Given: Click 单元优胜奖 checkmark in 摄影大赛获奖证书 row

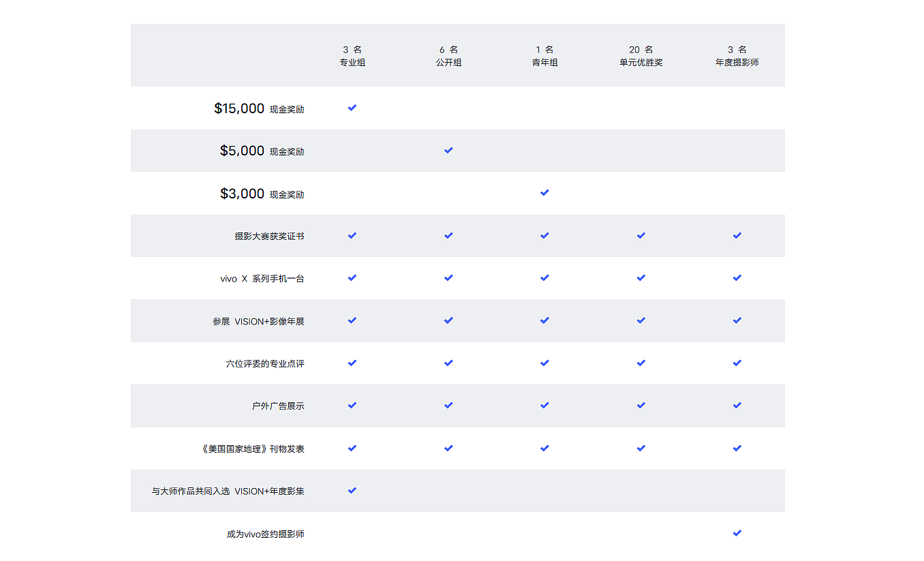Looking at the screenshot, I should (x=641, y=235).
